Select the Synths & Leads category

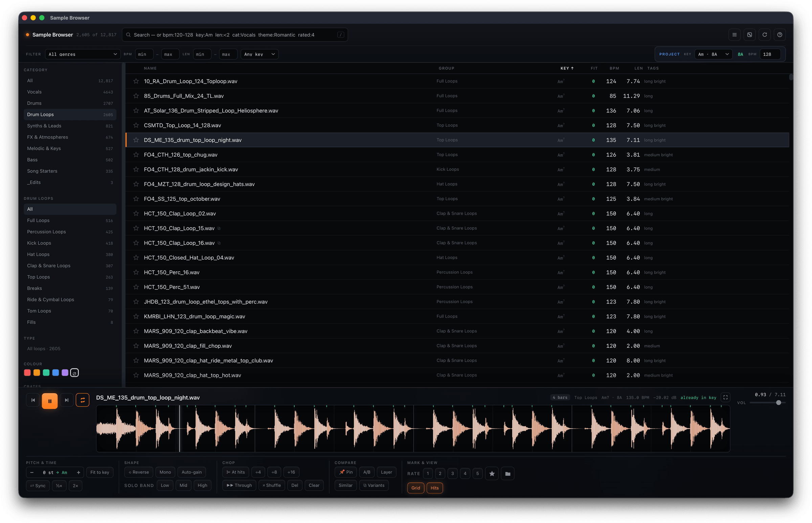[x=70, y=126]
